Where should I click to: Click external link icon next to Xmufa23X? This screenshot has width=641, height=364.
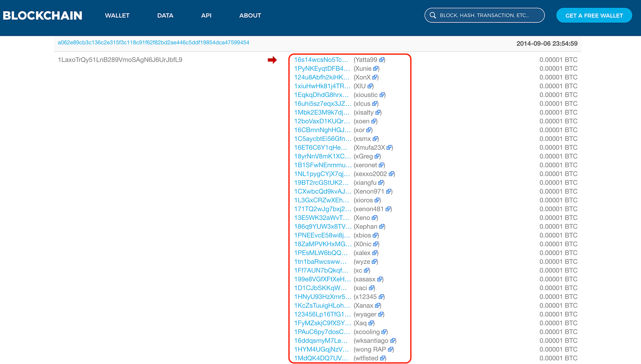(x=389, y=148)
